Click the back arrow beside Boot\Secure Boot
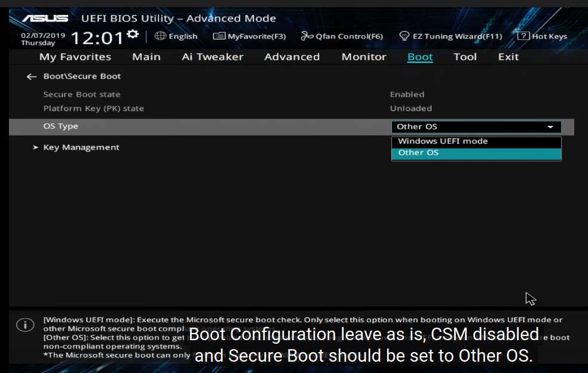 click(32, 77)
